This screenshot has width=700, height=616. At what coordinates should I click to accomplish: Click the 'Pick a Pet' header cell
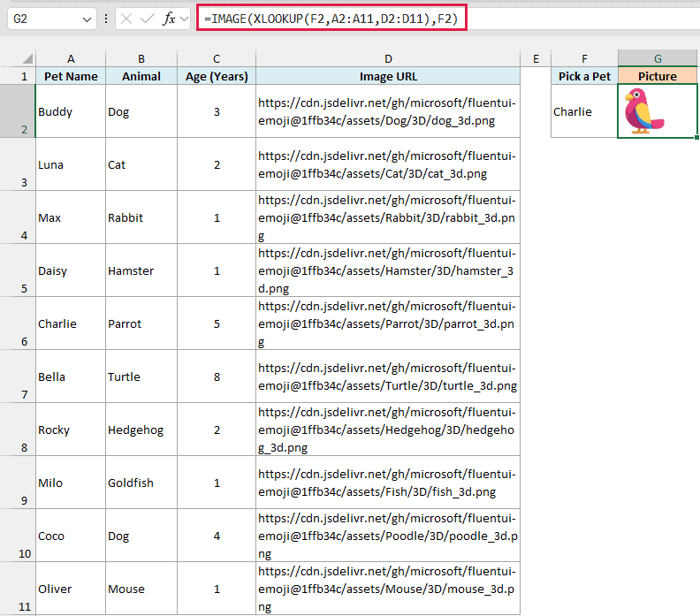coord(584,76)
